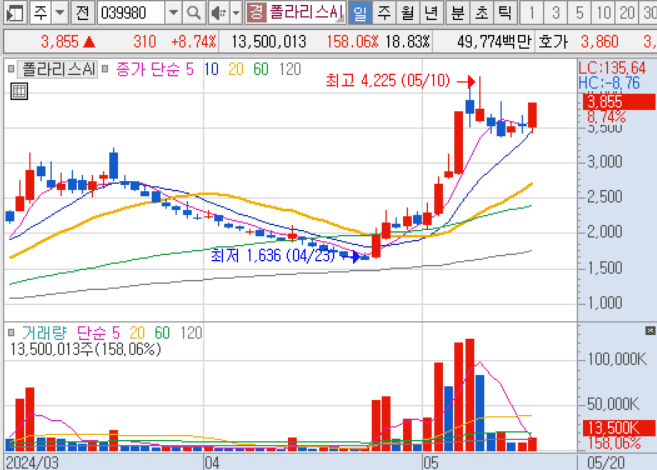Image resolution: width=657 pixels, height=470 pixels.
Task: Click the 최고 4,225 (05/10) high label
Action: 388,80
